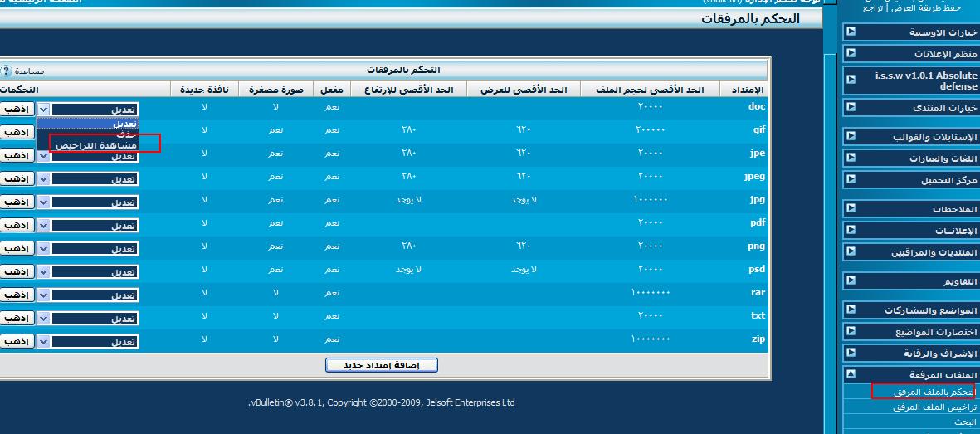The image size is (980, 434).
Task: Click arrow icon beside مركز التحميل
Action: [851, 179]
